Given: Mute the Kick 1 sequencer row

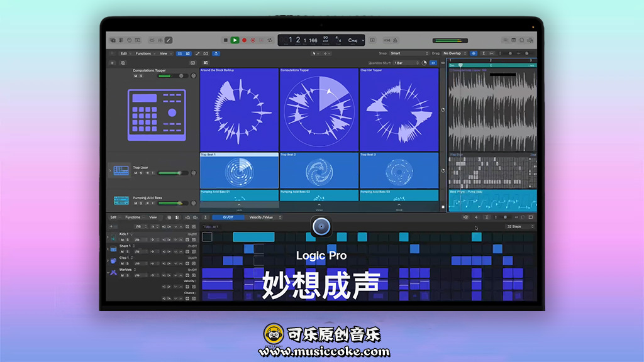Looking at the screenshot, I should coord(122,239).
